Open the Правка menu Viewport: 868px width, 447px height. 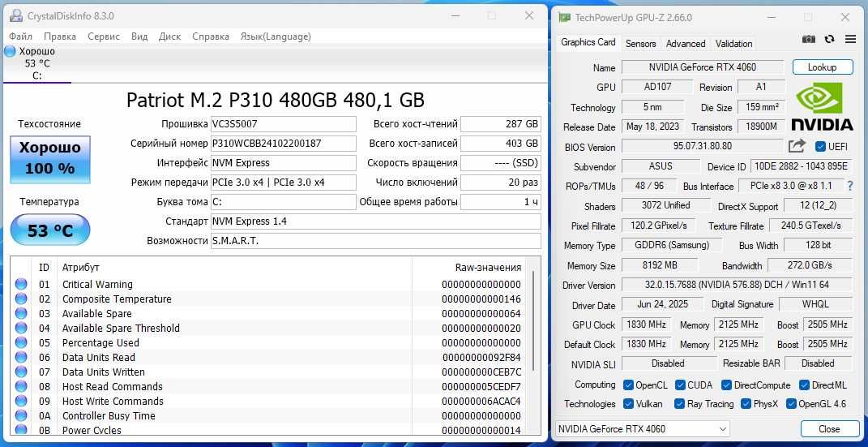(60, 37)
